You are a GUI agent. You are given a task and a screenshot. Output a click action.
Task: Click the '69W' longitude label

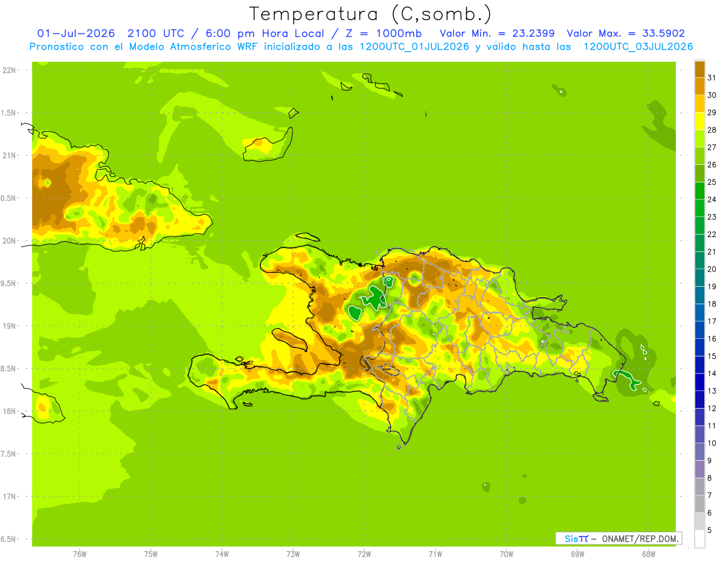(578, 554)
